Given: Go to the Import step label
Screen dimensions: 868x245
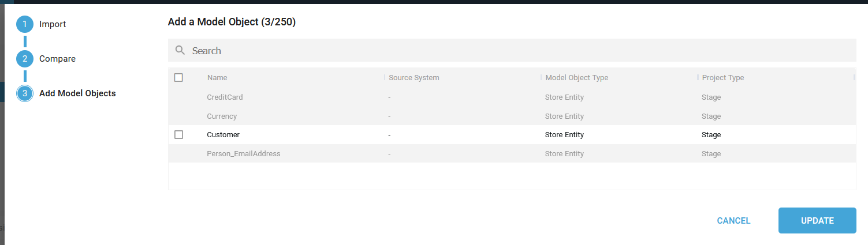Looking at the screenshot, I should tap(53, 24).
